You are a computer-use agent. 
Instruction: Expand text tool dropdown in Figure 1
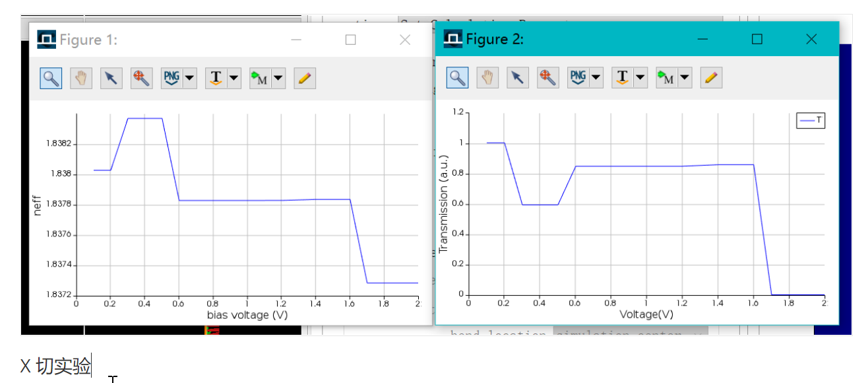(x=234, y=78)
